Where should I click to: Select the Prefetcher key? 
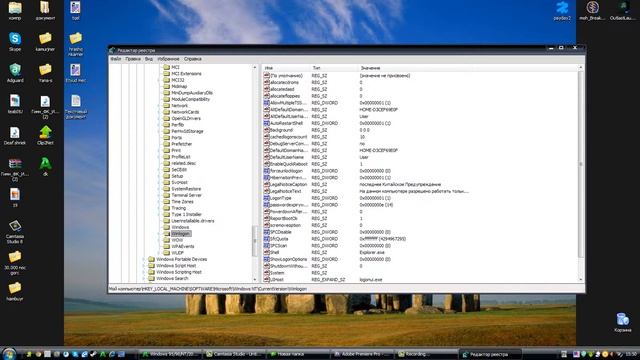[x=182, y=144]
